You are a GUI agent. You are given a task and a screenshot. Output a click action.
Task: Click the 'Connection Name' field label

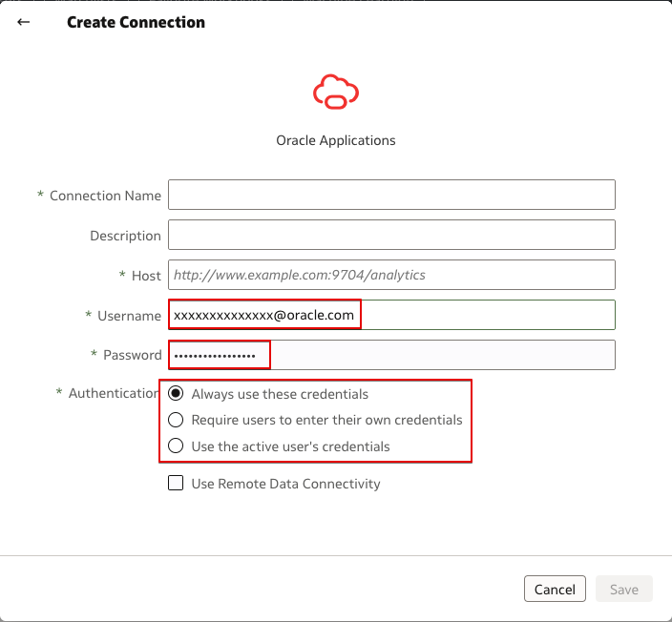[x=105, y=196]
